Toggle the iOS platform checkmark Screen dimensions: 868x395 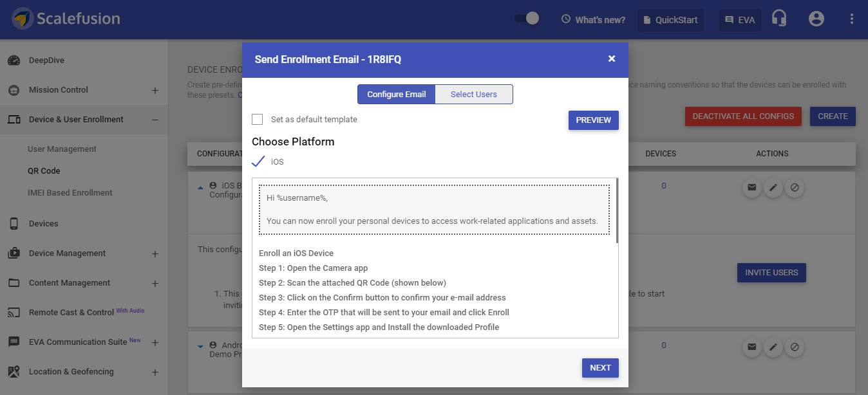click(258, 161)
